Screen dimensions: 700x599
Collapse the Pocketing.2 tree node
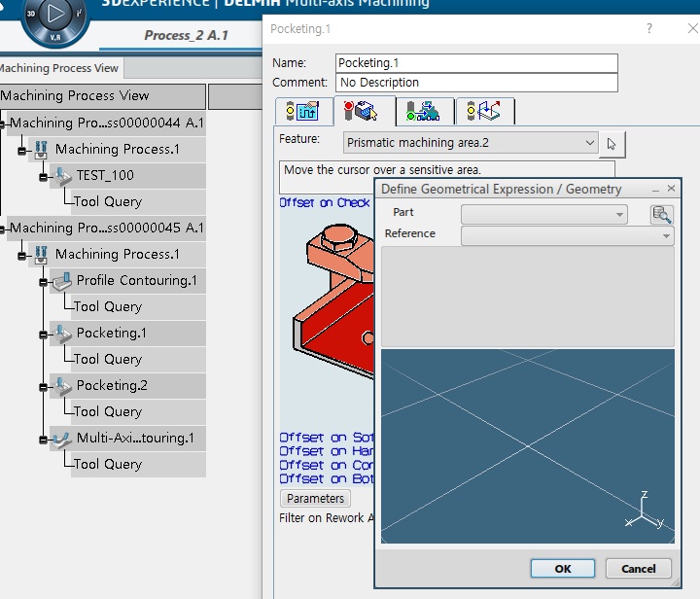[44, 387]
